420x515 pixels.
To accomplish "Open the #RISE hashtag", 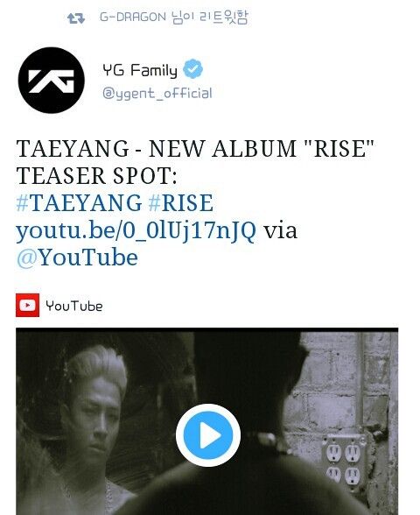I will coord(180,202).
